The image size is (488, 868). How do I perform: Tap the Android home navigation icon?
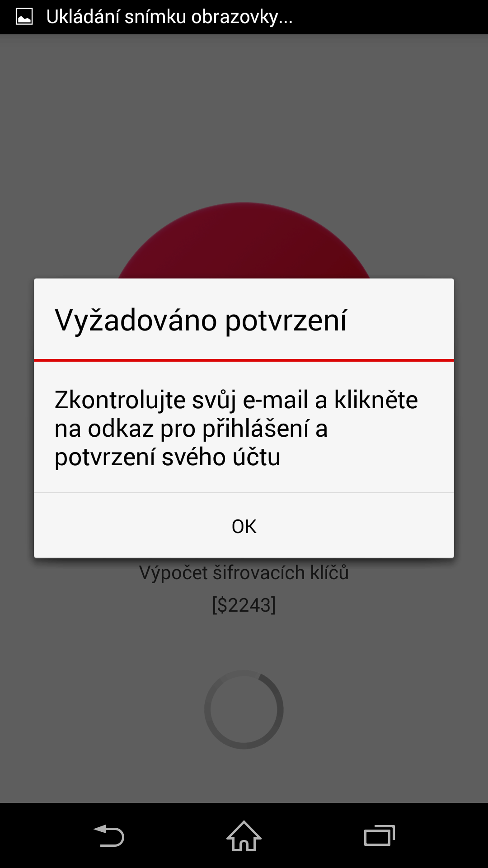(244, 835)
